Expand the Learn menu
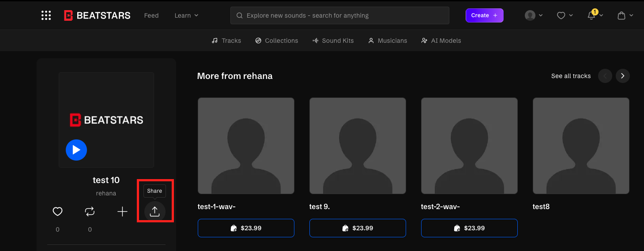 coord(186,15)
